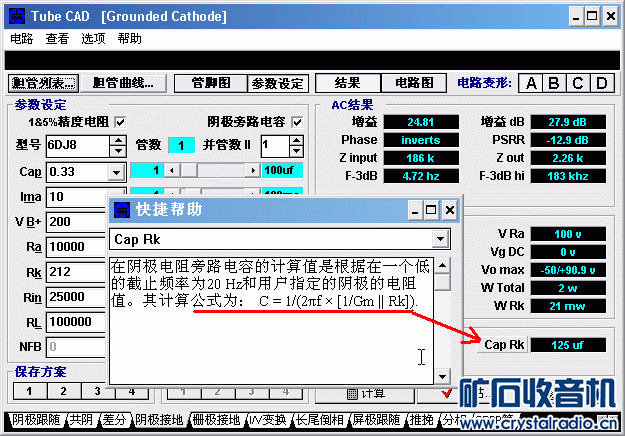Image resolution: width=625 pixels, height=436 pixels.
Task: Switch to the 屏极跟随 tab
Action: point(377,420)
